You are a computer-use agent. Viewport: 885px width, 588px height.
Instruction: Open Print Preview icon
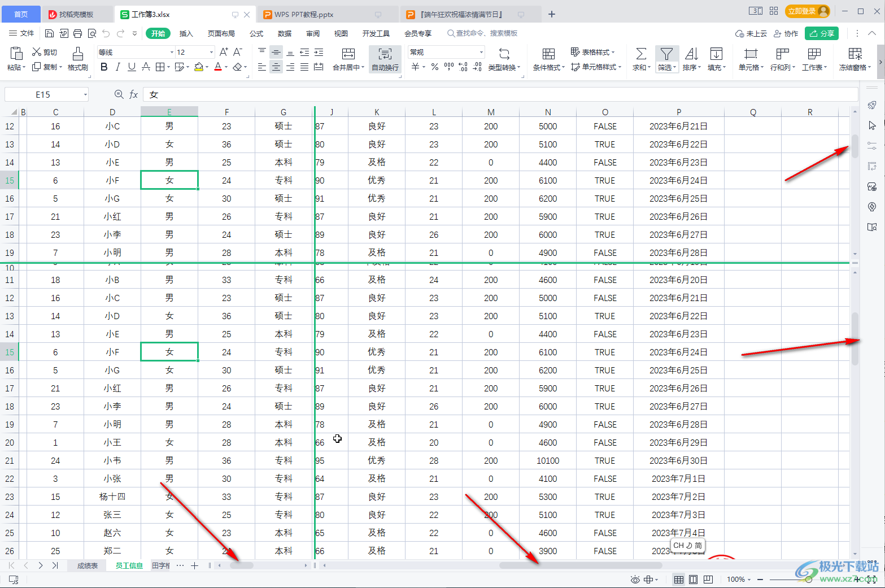[91, 33]
